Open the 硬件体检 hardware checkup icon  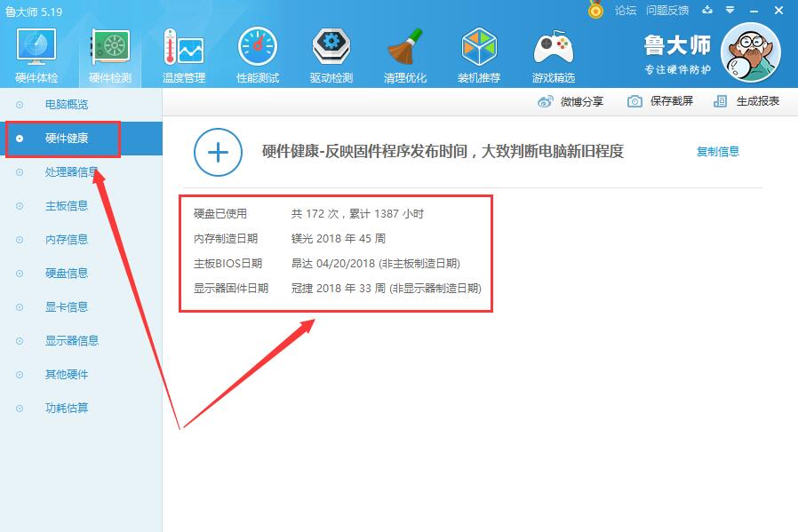(x=36, y=47)
